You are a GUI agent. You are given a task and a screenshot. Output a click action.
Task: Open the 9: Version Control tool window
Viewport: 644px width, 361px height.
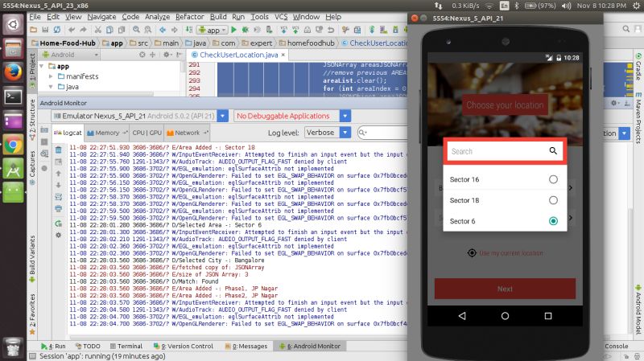[x=184, y=347]
